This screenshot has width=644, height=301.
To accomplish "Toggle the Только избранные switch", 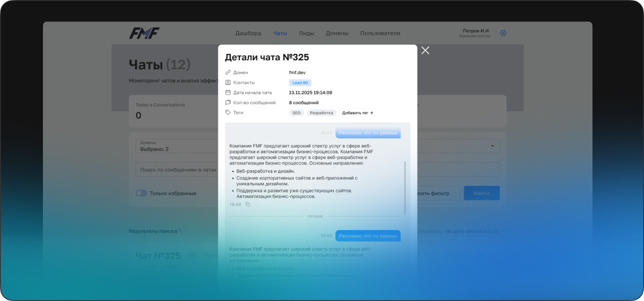I will click(x=141, y=193).
